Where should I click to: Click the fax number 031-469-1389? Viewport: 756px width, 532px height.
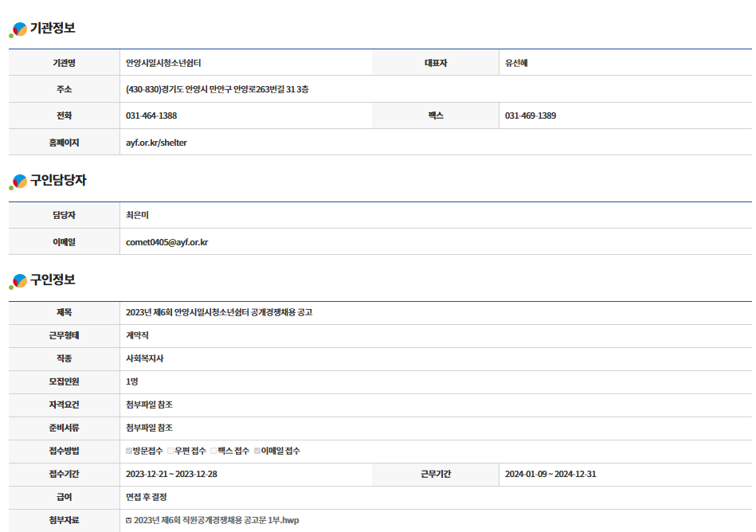[x=531, y=115]
